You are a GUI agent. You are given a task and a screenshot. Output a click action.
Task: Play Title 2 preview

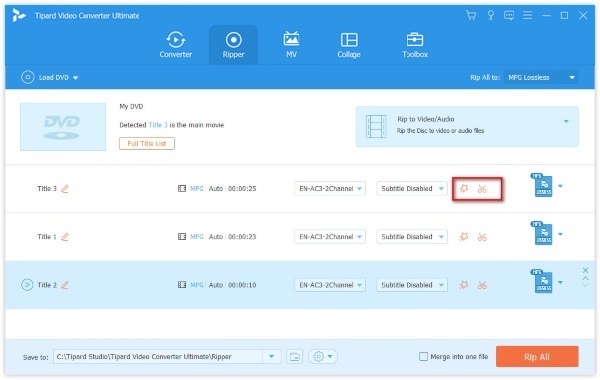pos(27,285)
